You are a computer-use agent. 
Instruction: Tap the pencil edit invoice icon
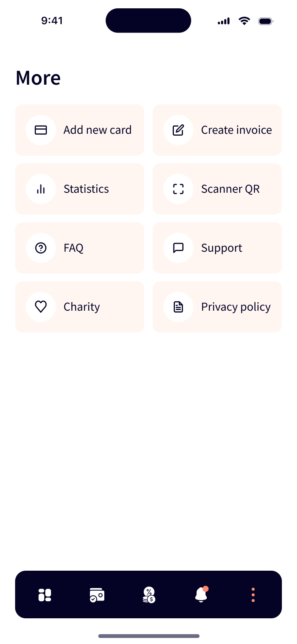[x=178, y=130]
